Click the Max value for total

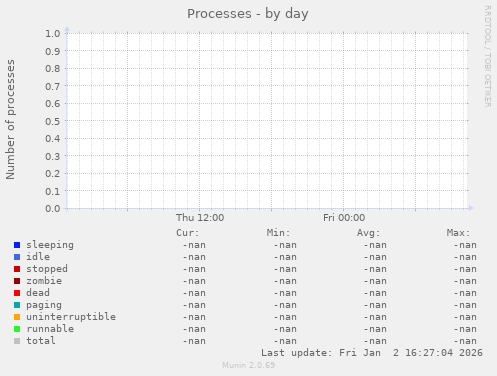click(465, 341)
